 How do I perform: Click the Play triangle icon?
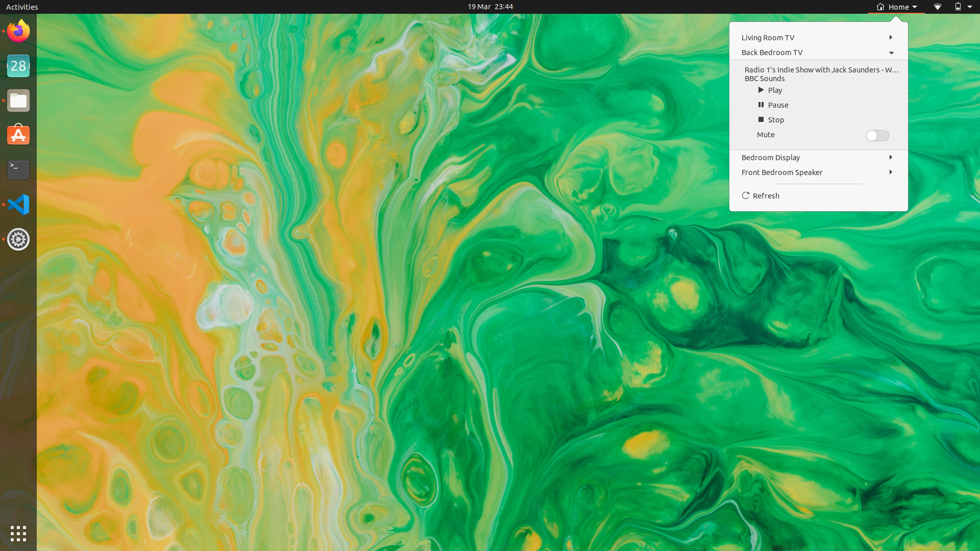[x=761, y=90]
